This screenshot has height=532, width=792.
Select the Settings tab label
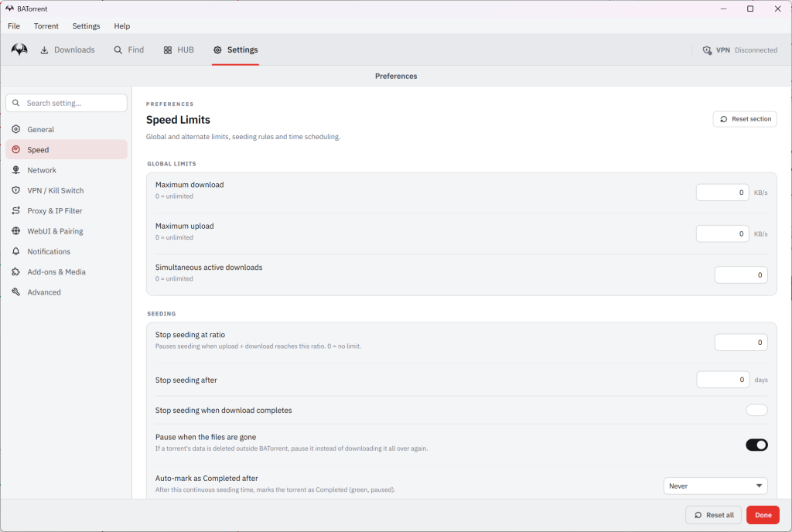242,50
